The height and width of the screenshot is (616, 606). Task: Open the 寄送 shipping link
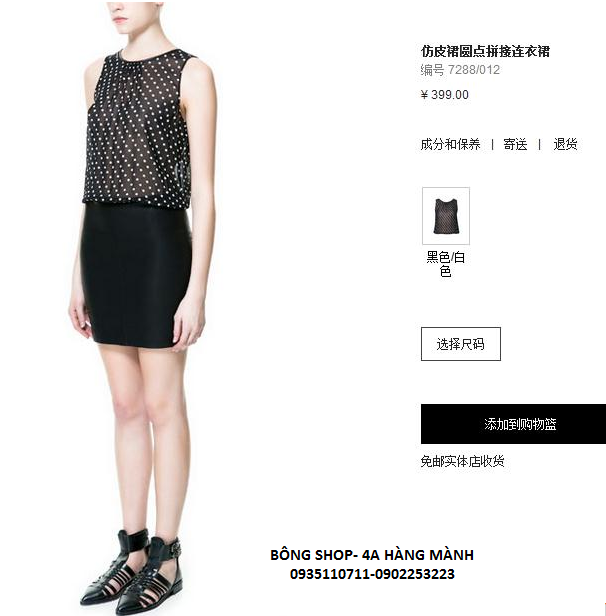pyautogui.click(x=515, y=144)
